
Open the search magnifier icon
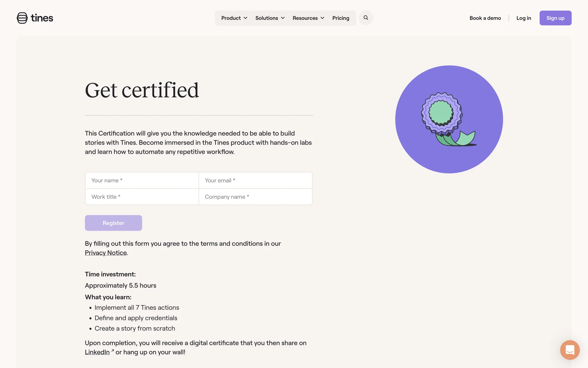366,18
